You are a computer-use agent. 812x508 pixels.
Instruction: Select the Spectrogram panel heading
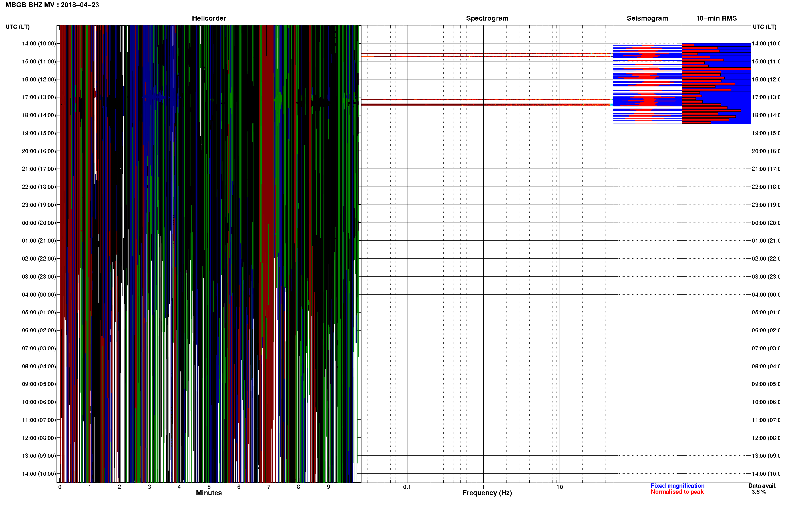487,18
